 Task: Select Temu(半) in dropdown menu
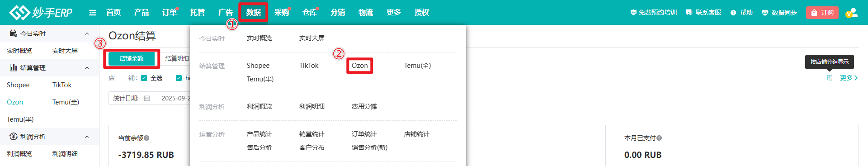tap(260, 79)
